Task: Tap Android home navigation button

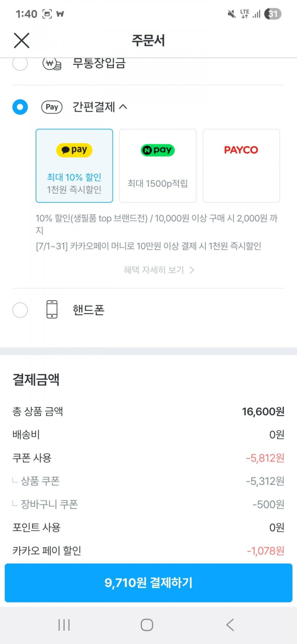Action: click(x=147, y=624)
